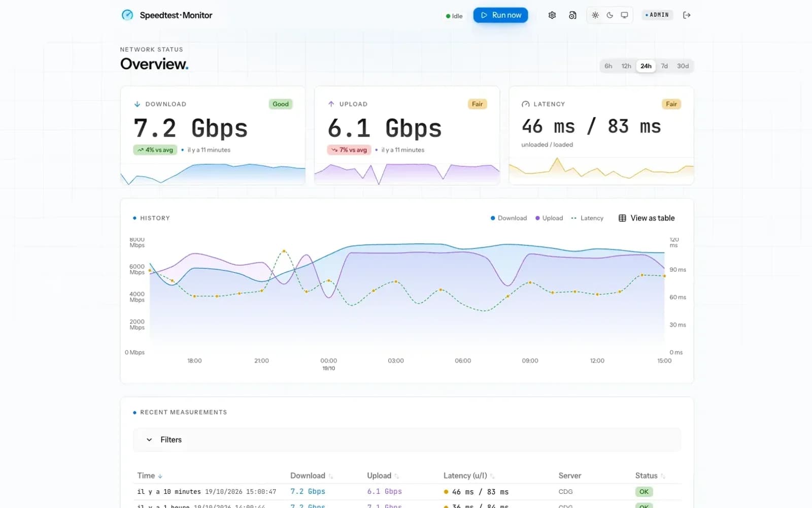
Task: Select the 24h time range
Action: click(646, 66)
